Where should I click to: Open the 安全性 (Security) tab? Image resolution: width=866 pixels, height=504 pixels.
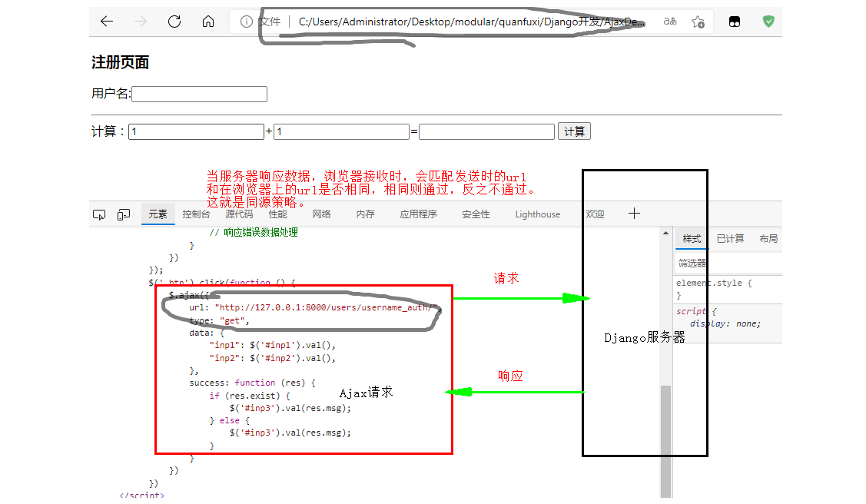click(x=476, y=214)
